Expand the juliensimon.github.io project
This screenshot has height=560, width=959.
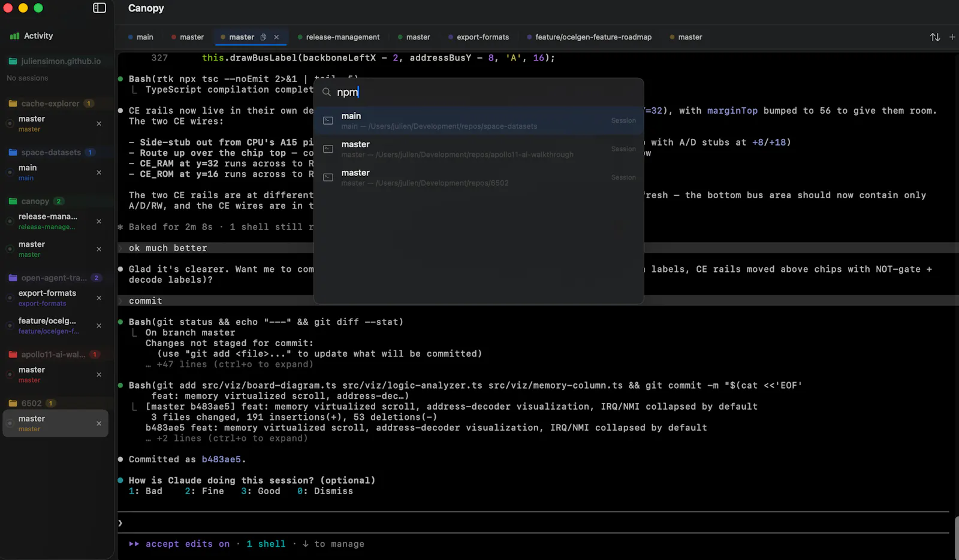54,61
